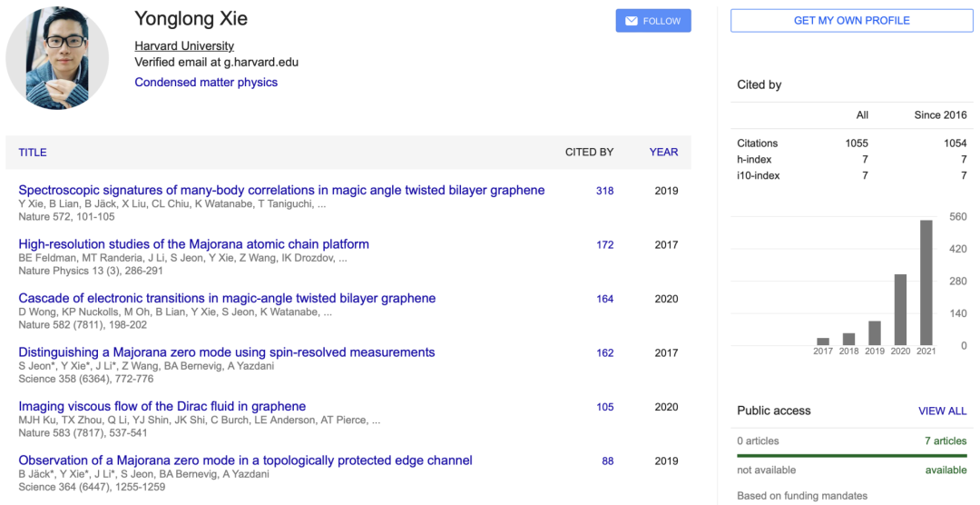980x505 pixels.
Task: View the 172 citations count link
Action: pyautogui.click(x=604, y=245)
